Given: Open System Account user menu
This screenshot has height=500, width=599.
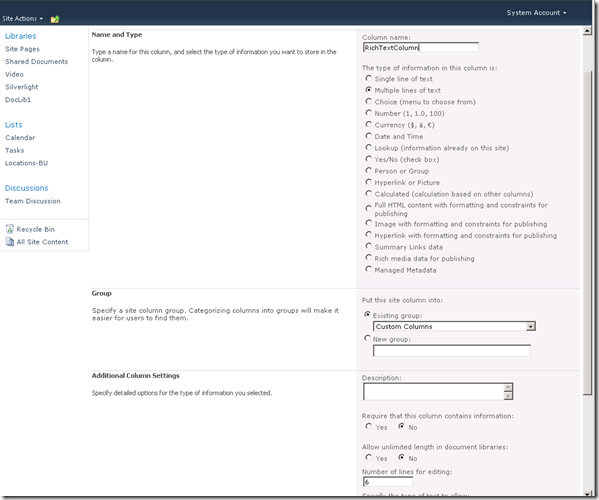Looking at the screenshot, I should (x=536, y=13).
